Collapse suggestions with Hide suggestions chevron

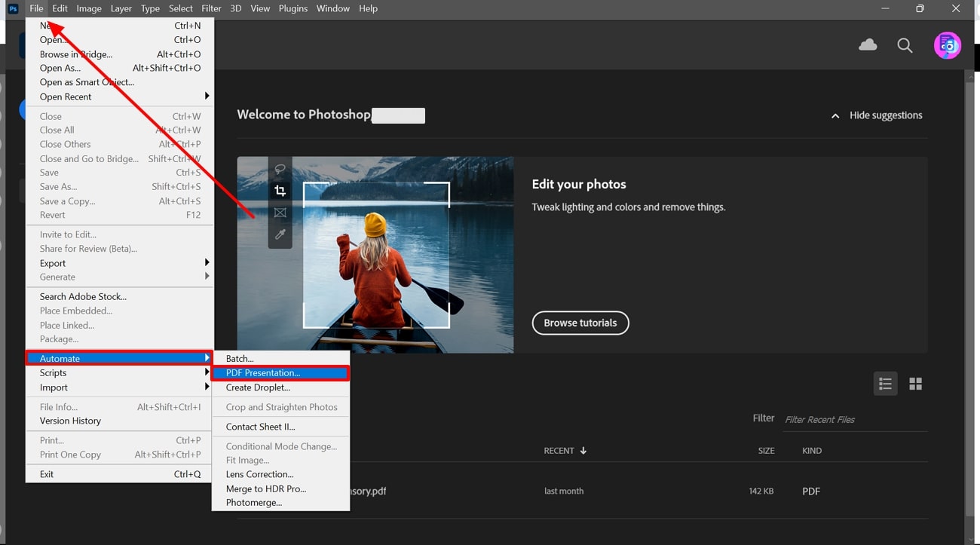(x=835, y=116)
